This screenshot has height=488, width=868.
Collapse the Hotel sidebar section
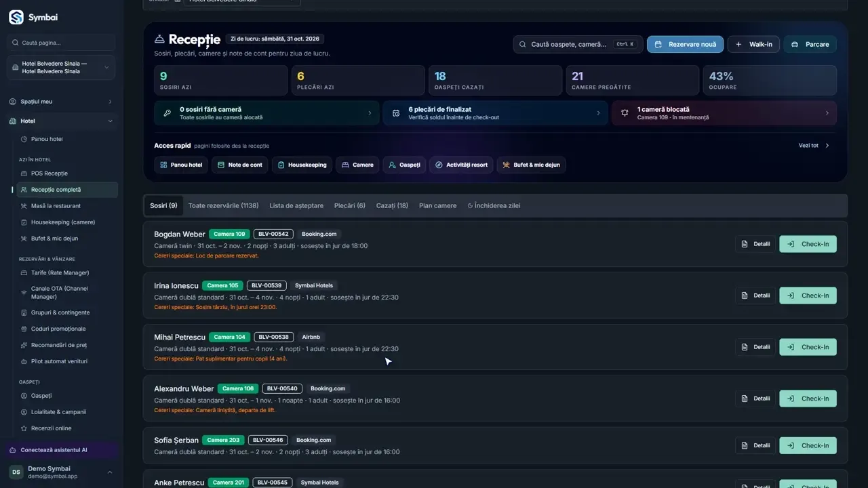tap(61, 121)
